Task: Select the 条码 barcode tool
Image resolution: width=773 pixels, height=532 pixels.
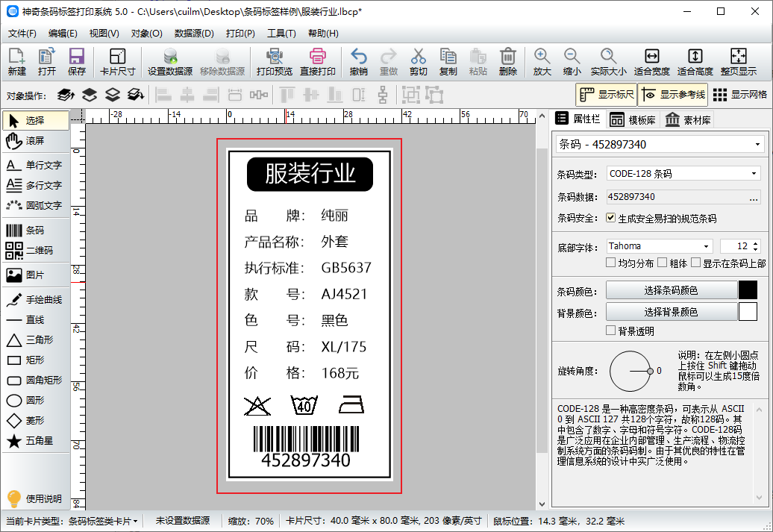Action: (x=36, y=231)
